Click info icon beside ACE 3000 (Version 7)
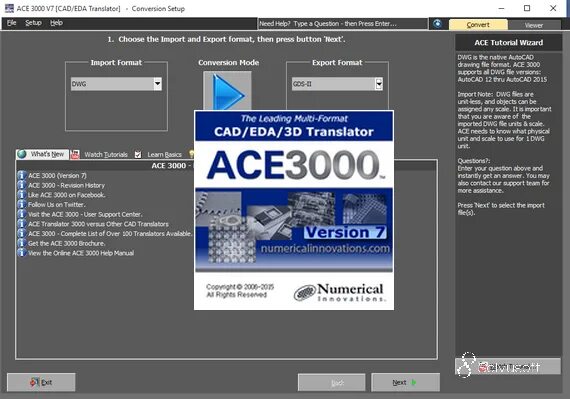 click(21, 175)
